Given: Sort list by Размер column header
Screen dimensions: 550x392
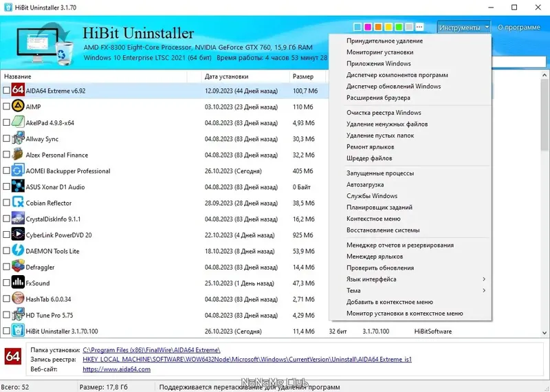Looking at the screenshot, I should point(307,76).
